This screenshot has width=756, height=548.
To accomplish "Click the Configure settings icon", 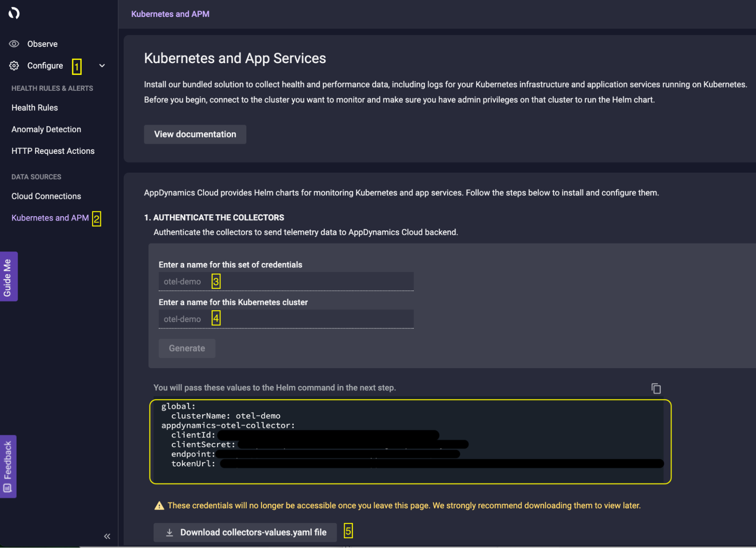I will 15,65.
